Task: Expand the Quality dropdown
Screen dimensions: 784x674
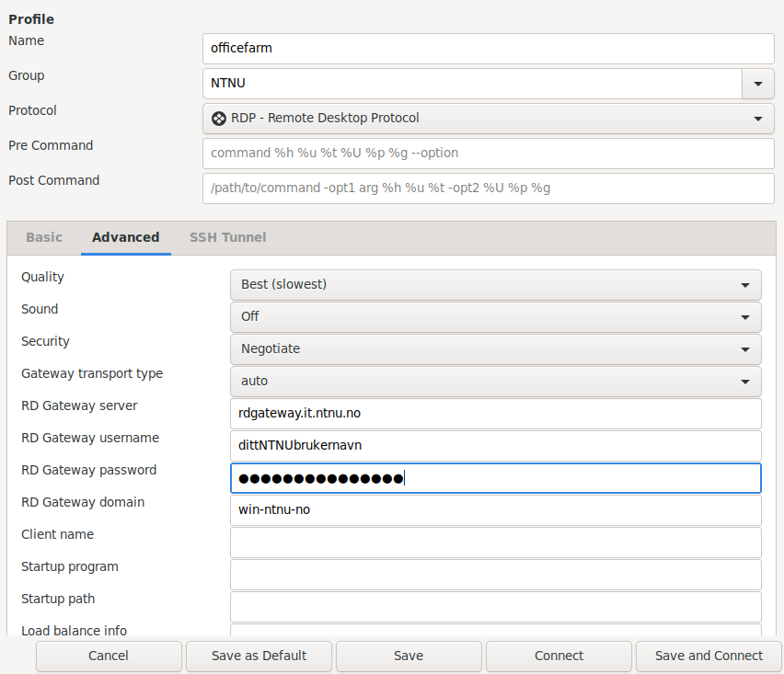Action: click(x=495, y=285)
